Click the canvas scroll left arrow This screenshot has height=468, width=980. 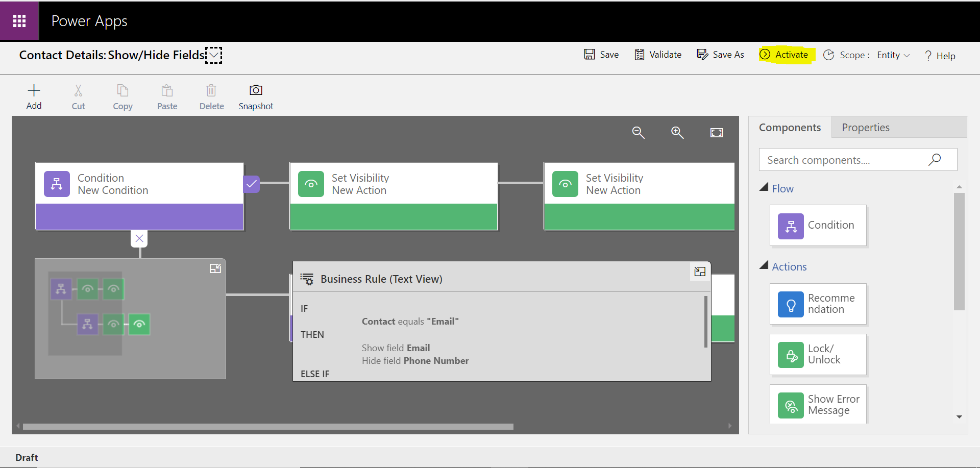(x=18, y=426)
